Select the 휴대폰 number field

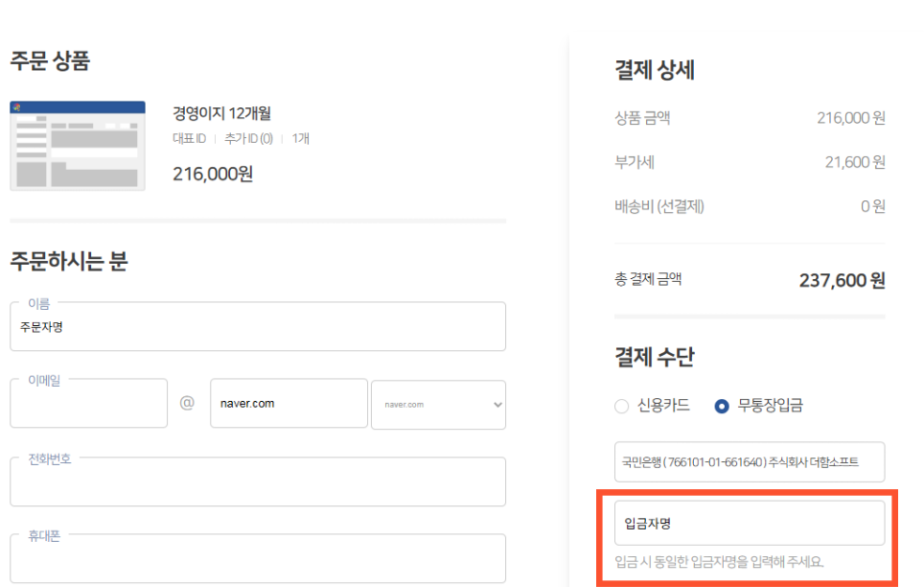click(x=257, y=559)
